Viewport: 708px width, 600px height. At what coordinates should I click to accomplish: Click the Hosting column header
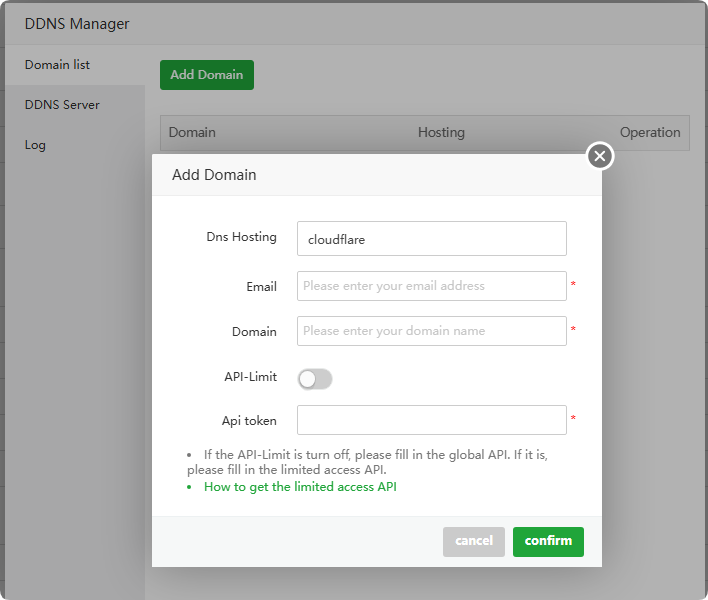click(441, 132)
